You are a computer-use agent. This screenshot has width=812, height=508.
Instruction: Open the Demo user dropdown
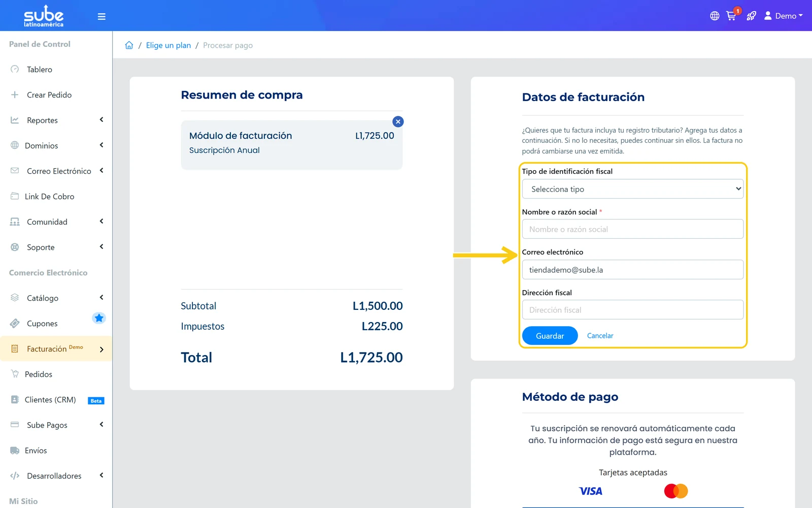tap(783, 16)
